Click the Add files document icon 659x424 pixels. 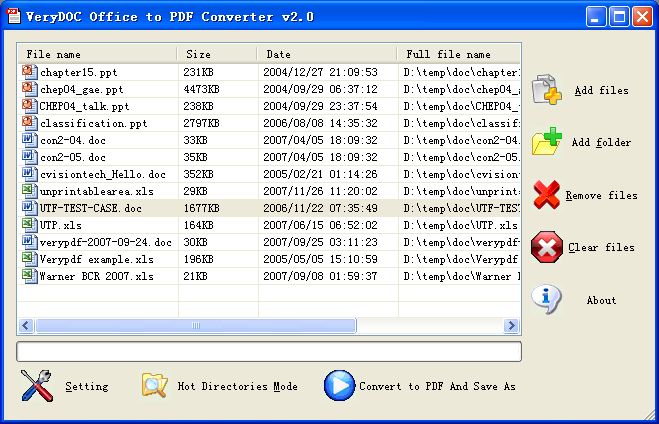coord(546,89)
